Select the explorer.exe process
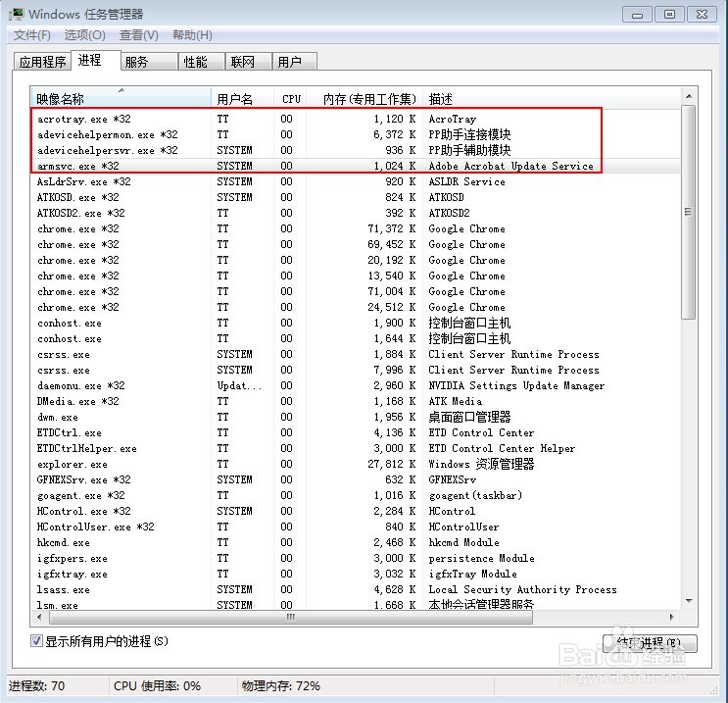728x703 pixels. coord(355,464)
